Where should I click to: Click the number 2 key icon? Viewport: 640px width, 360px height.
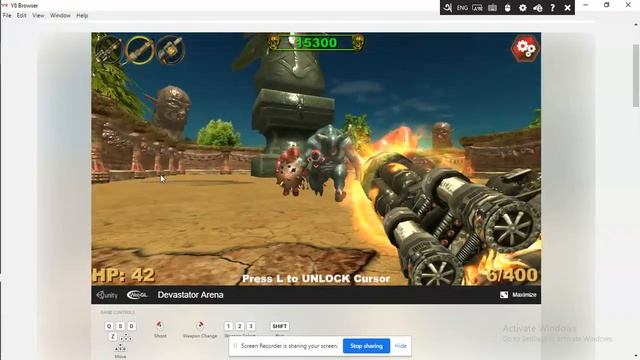[240, 326]
